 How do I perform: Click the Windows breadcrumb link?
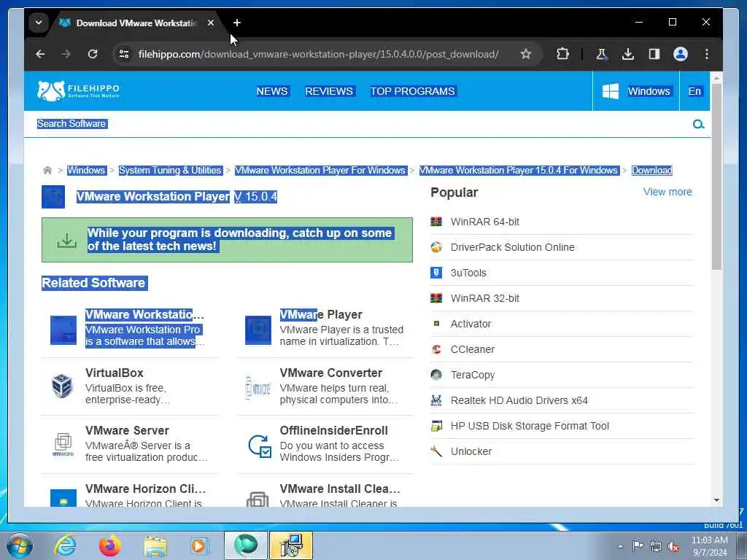point(86,170)
